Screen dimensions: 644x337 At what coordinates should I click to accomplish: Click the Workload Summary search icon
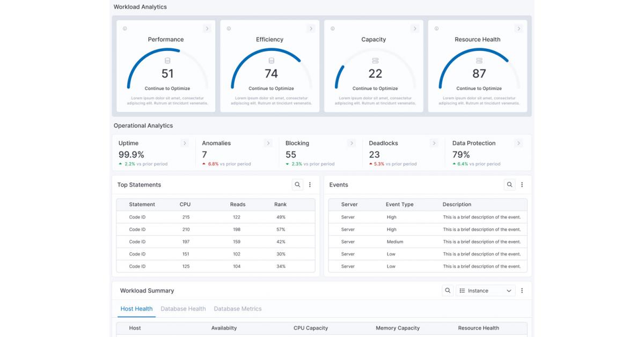[x=448, y=291]
